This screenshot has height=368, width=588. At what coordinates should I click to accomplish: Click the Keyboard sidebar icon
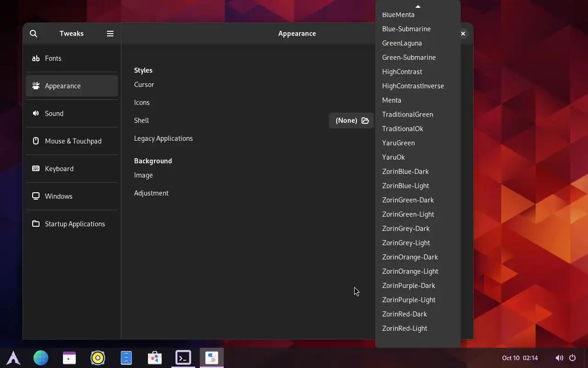[x=36, y=169]
